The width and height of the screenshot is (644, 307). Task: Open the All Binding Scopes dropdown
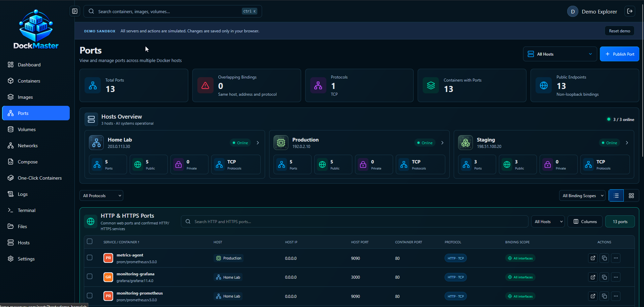click(x=582, y=195)
